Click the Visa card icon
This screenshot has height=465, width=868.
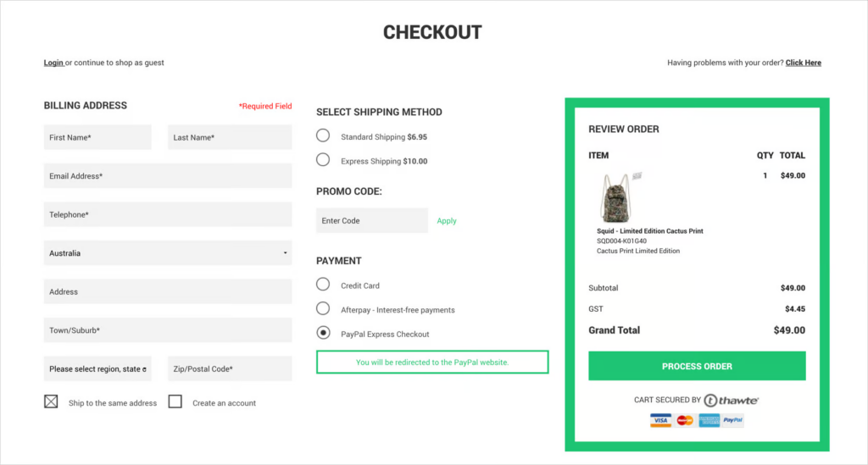[x=661, y=420]
